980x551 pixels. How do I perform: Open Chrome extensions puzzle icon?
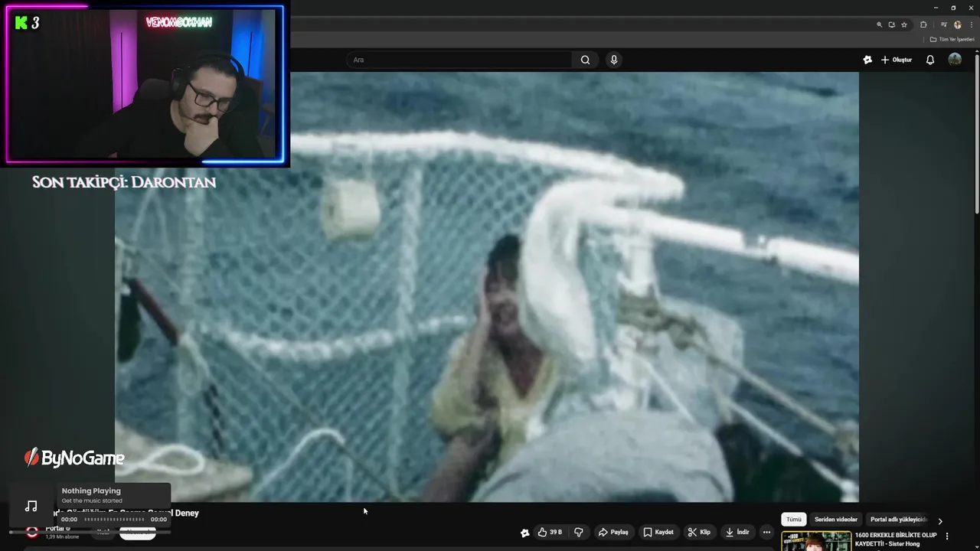coord(923,24)
